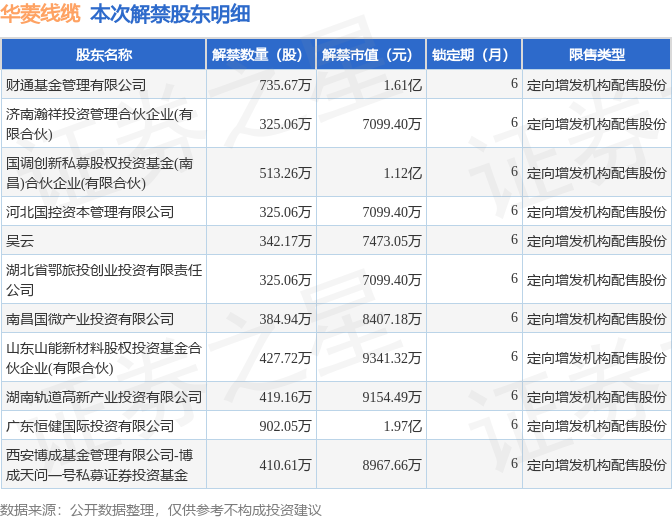
Task: Click shareholder 西安博成基金管理有限公司-博成天问一号
Action: click(99, 465)
